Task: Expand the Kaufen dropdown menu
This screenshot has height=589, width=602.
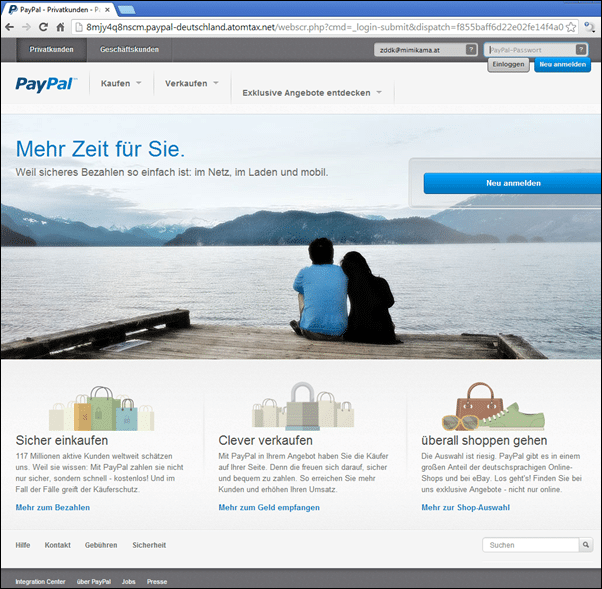Action: click(121, 83)
